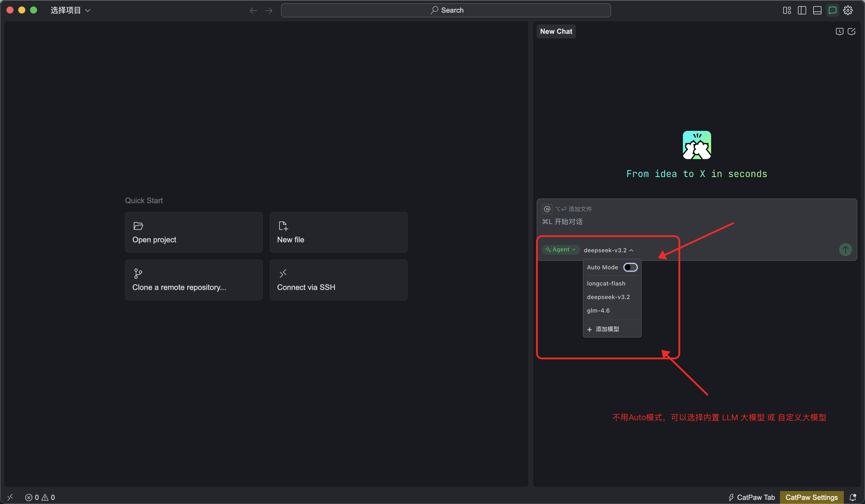Click the Open project card
Viewport: 865px width, 504px height.
point(194,232)
